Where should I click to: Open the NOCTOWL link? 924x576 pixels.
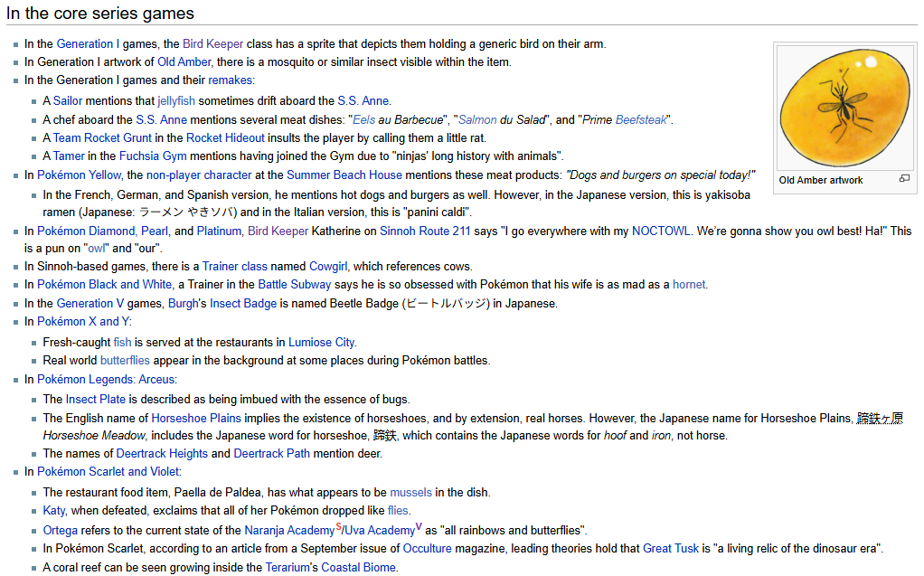[661, 231]
